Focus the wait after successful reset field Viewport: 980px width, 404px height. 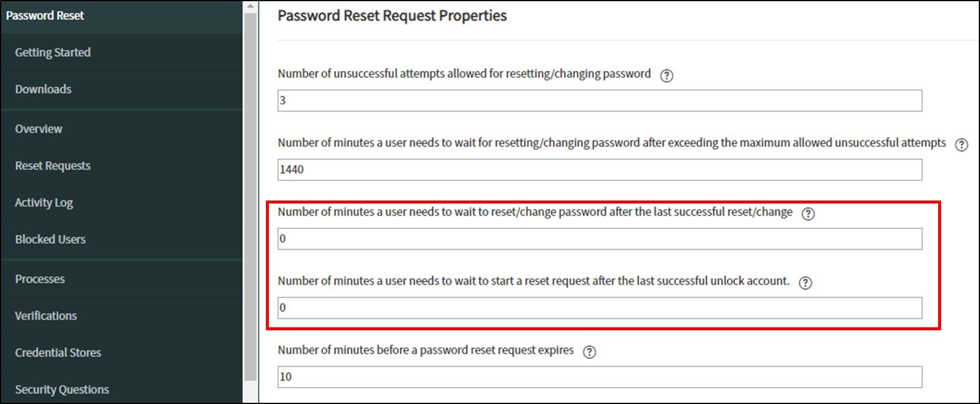pyautogui.click(x=600, y=239)
